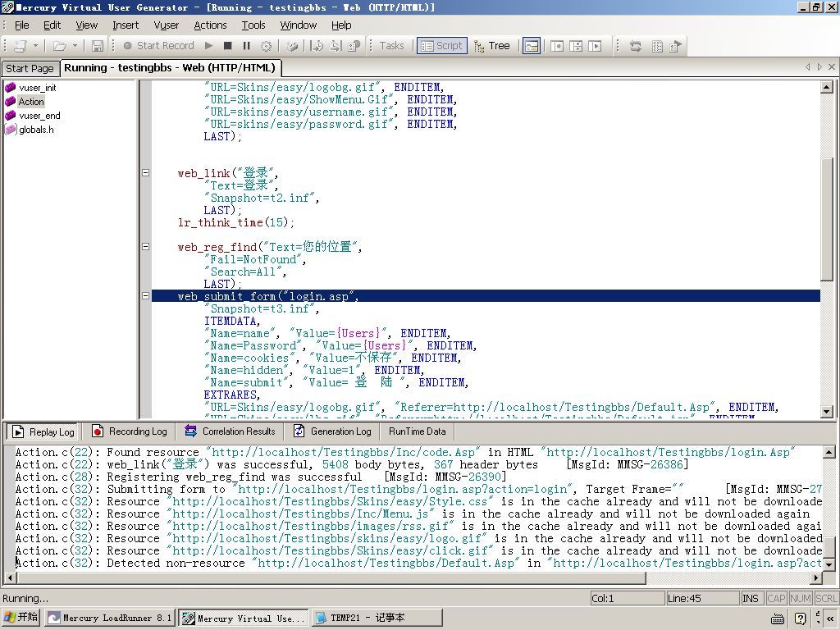Click the last icon before the Tasks button

pyautogui.click(x=354, y=46)
